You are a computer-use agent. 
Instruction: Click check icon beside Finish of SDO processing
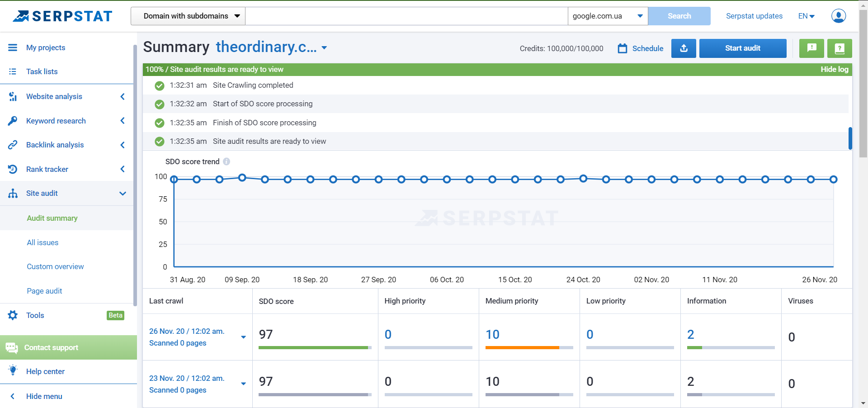point(160,123)
